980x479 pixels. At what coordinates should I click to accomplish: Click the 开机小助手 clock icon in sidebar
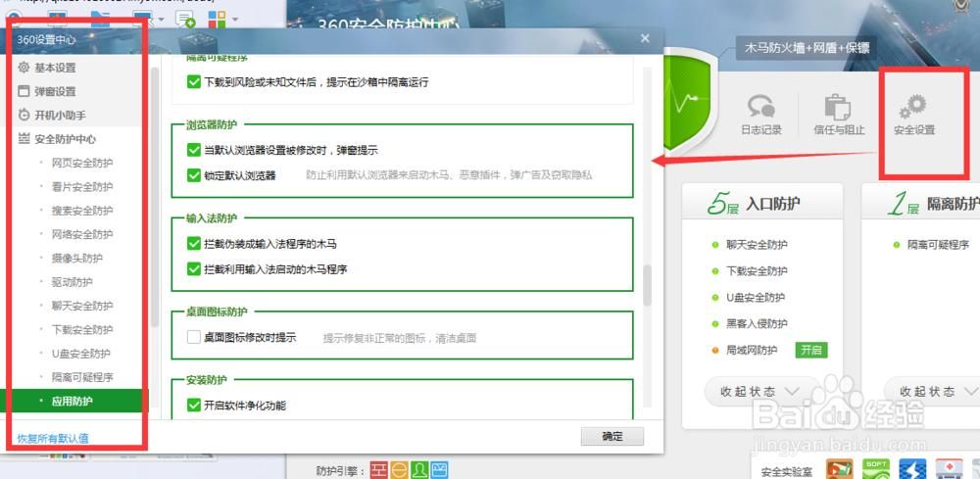point(24,116)
